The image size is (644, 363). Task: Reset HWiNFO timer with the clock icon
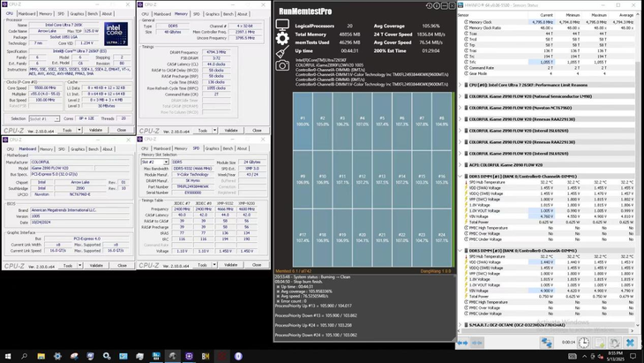pos(584,343)
